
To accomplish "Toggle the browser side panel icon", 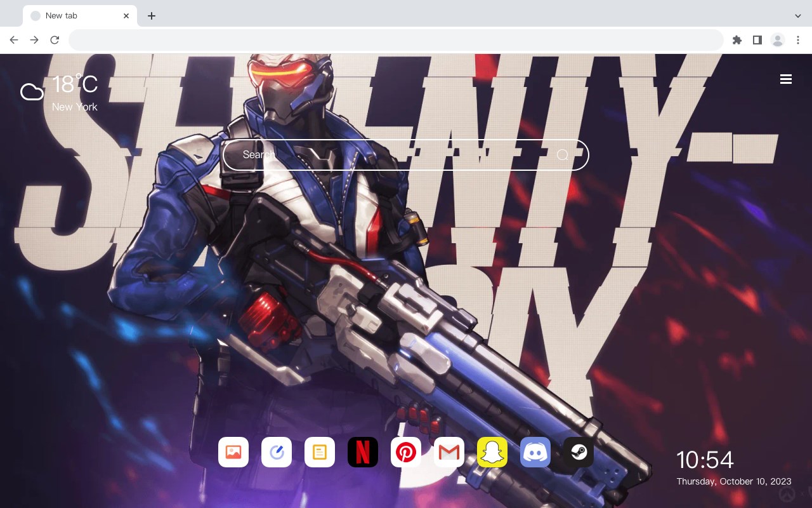I will pyautogui.click(x=757, y=40).
